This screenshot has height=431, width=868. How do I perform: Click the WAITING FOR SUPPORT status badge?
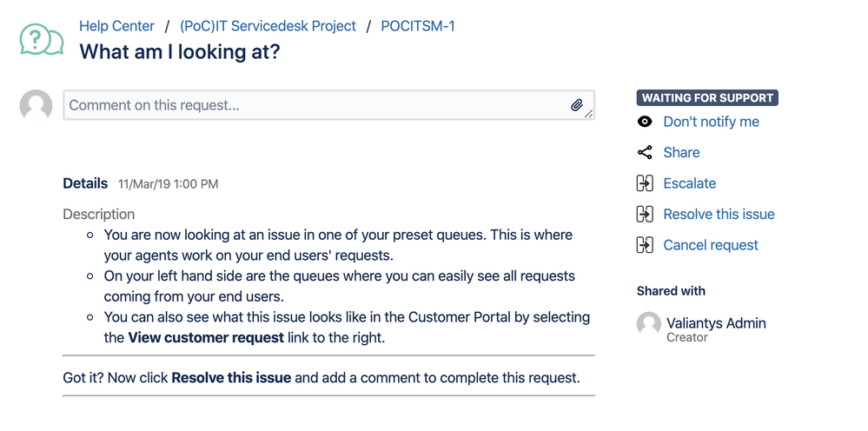click(x=707, y=98)
